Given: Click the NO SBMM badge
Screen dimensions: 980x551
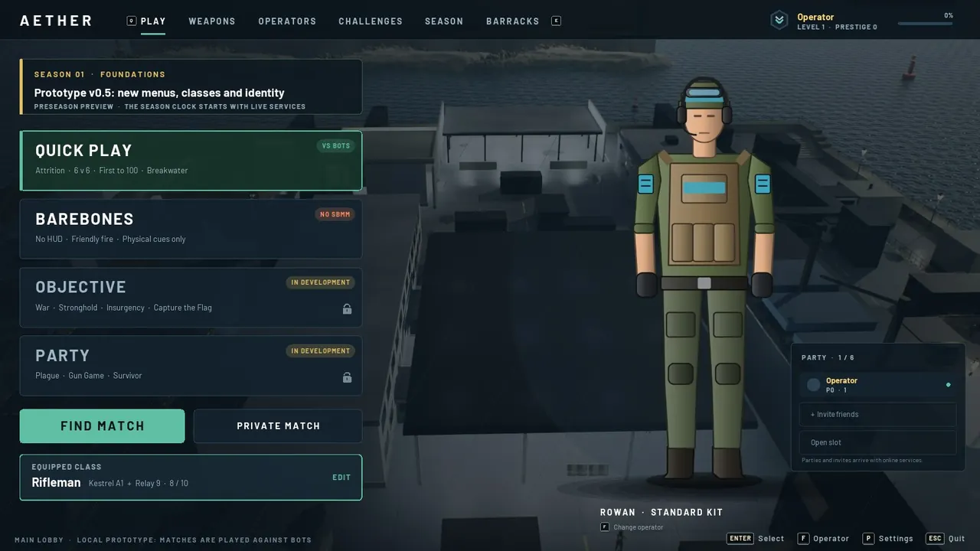Looking at the screenshot, I should coord(335,214).
